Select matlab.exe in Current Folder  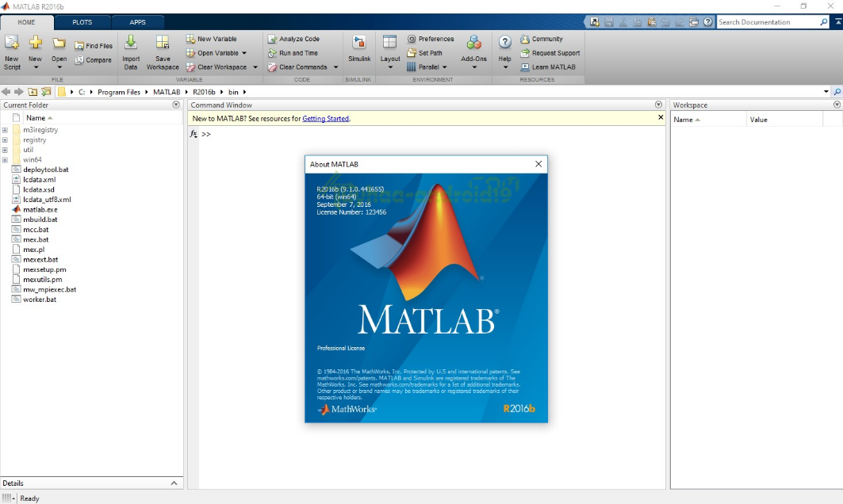40,209
